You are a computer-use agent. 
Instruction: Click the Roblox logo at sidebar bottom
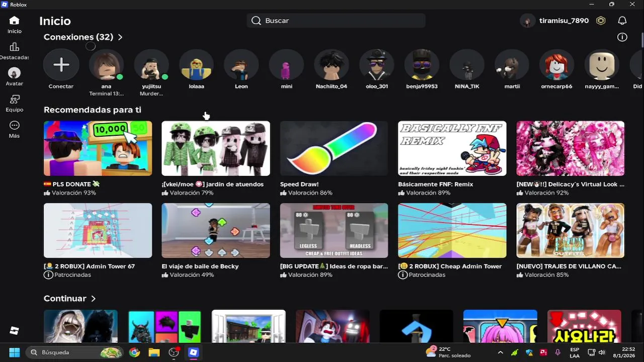(14, 330)
